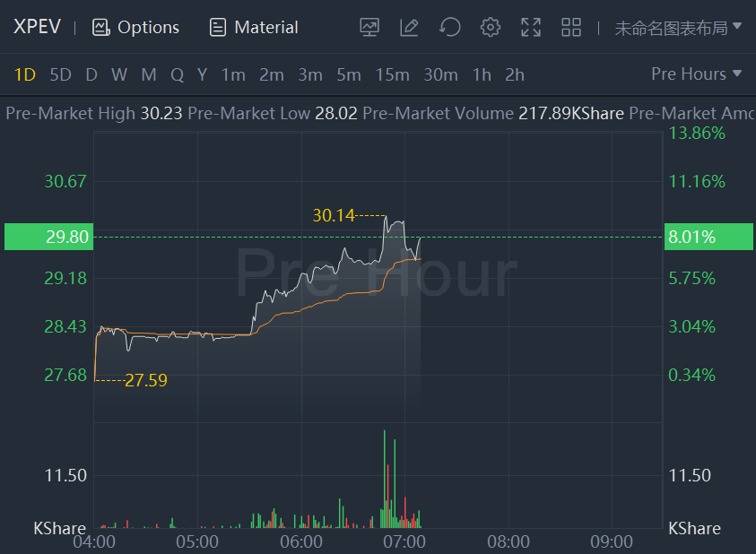Open chart settings gear
Screen dimensions: 756x554
click(x=490, y=27)
